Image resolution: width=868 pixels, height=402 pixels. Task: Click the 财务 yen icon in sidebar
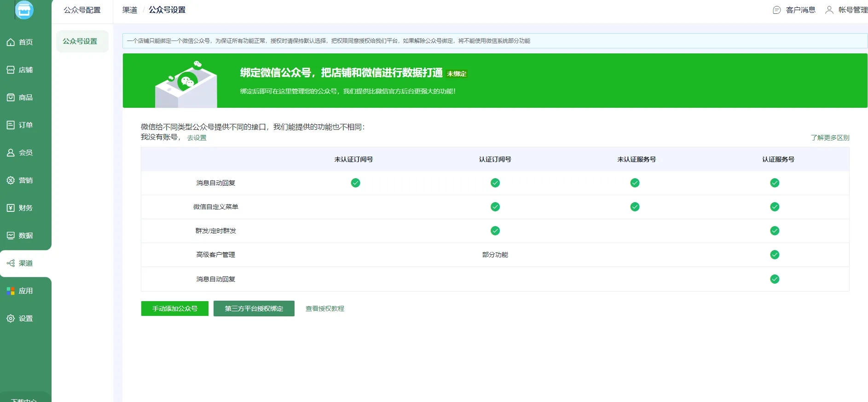[x=11, y=208]
